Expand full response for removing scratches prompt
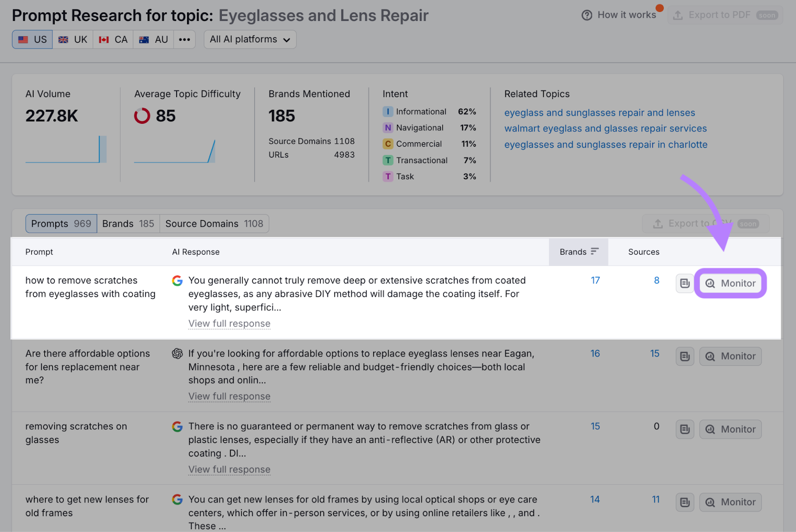This screenshot has width=796, height=532. [x=229, y=469]
